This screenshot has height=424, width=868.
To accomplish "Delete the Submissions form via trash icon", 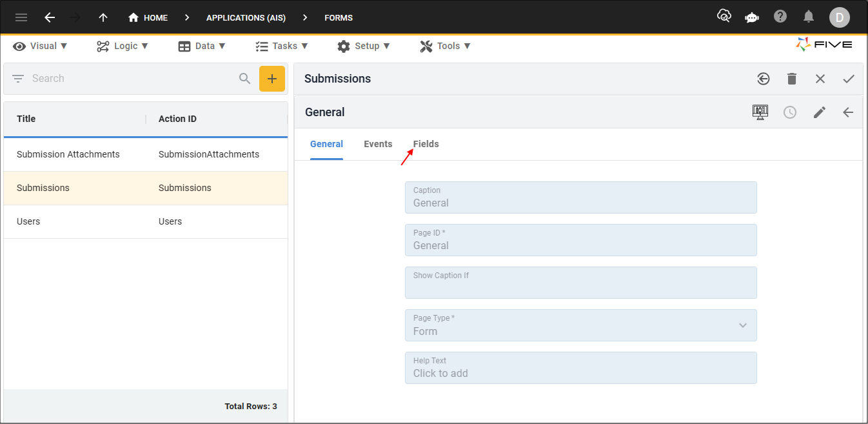I will pos(792,79).
